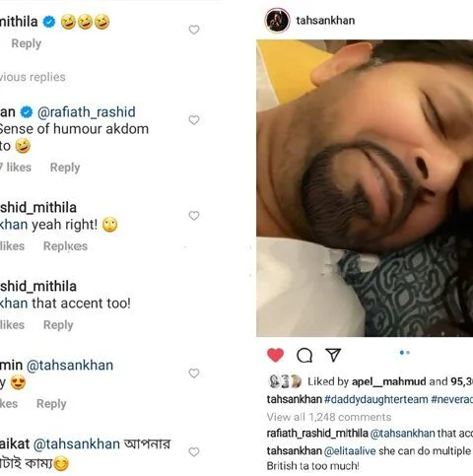Like the 'yeah right!' comment
Screen dimensions: 473x476
(194, 216)
